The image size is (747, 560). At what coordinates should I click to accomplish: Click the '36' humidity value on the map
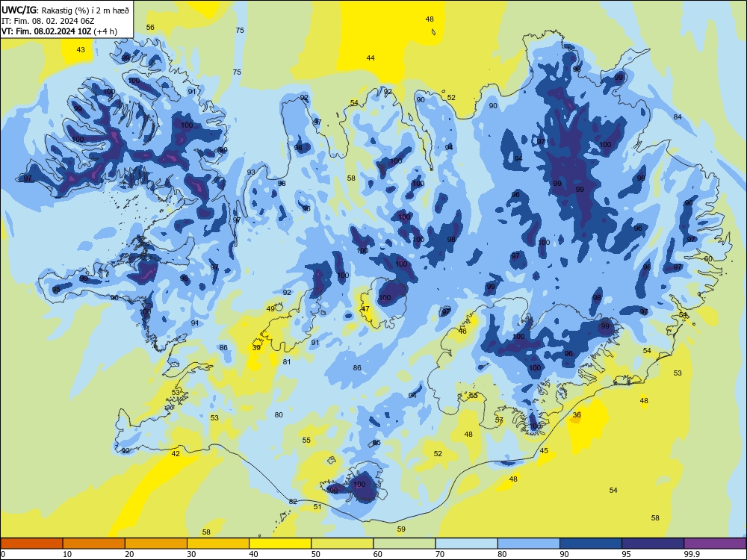pyautogui.click(x=577, y=414)
